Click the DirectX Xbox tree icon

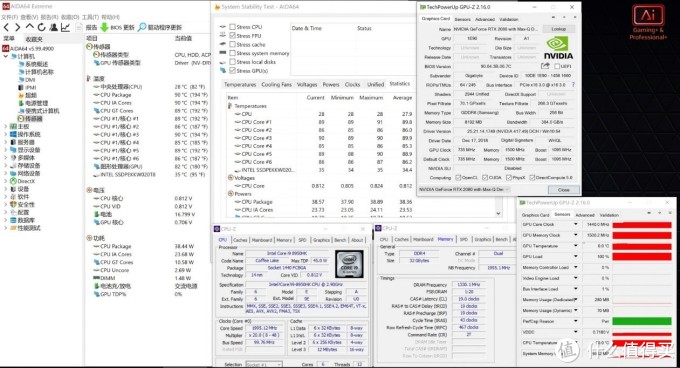tap(13, 181)
